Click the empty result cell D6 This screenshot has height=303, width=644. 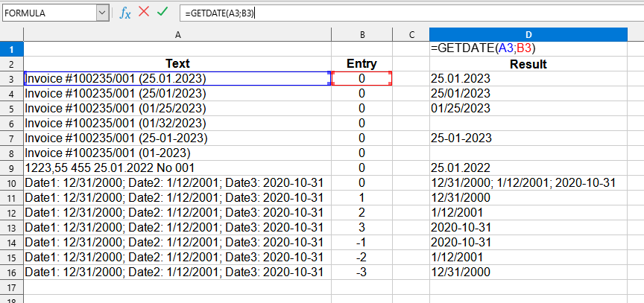(528, 124)
